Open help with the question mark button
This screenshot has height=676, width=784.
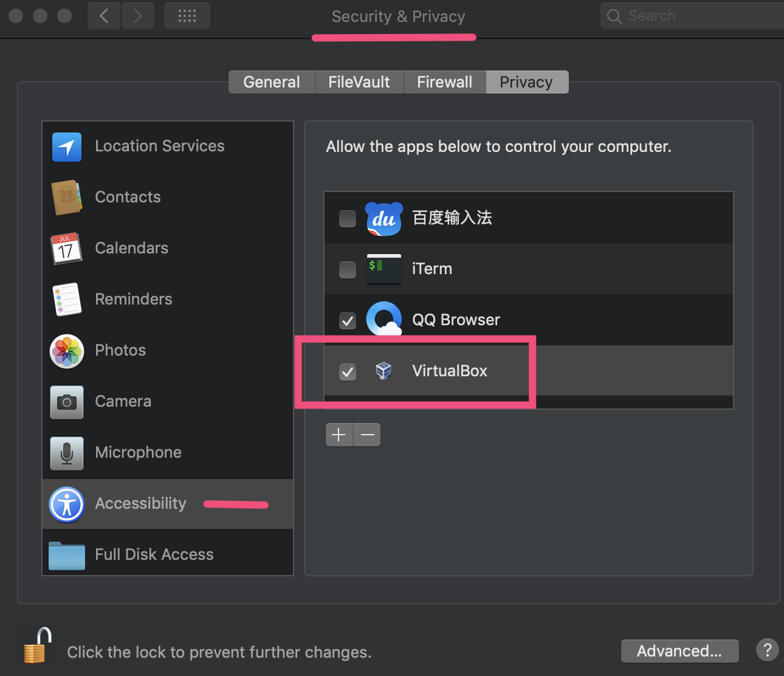768,649
